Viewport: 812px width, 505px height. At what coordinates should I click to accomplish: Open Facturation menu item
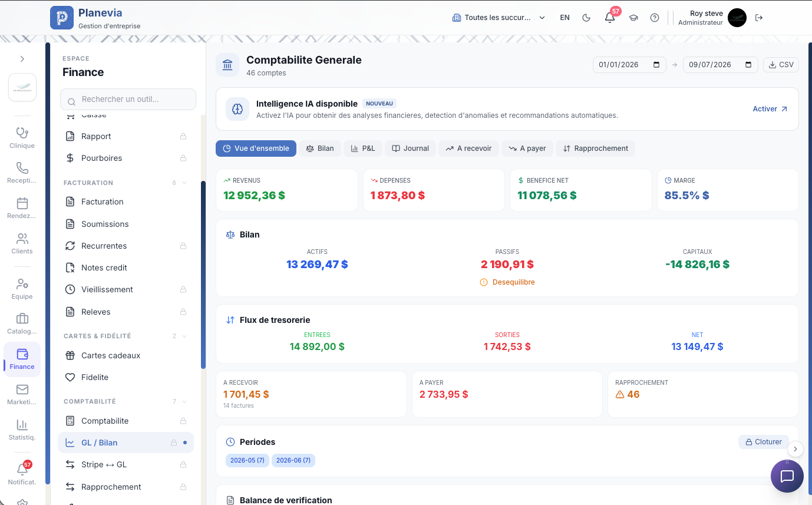click(x=126, y=202)
